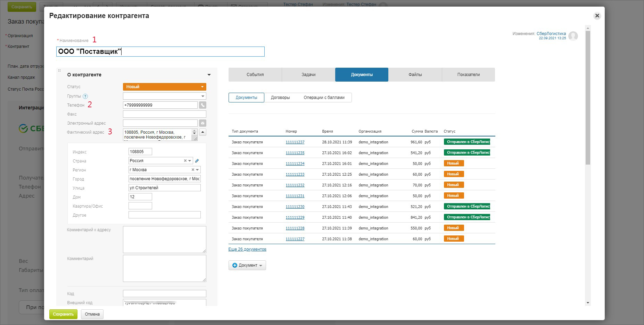
Task: Clear the Россия value with its x icon
Action: [185, 161]
